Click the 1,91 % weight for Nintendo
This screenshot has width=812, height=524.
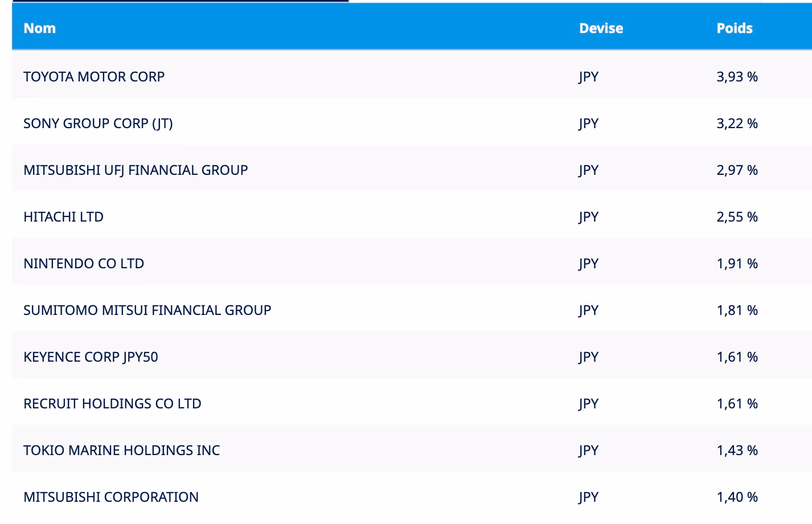[737, 263]
